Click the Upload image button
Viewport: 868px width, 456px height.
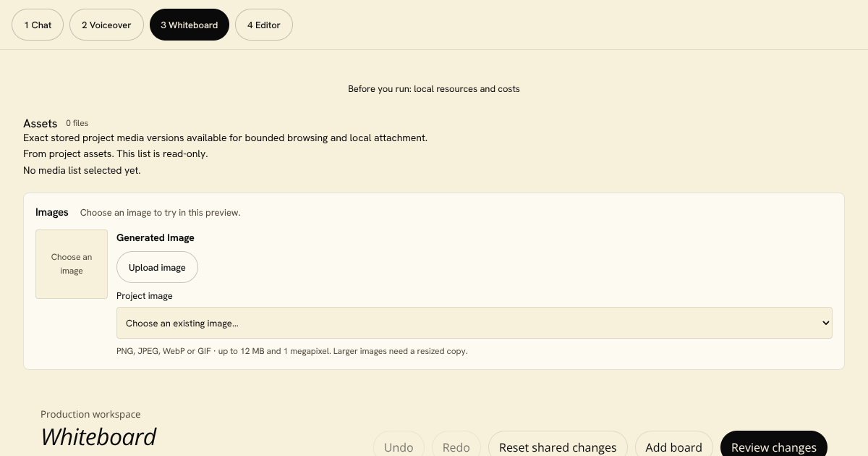pyautogui.click(x=157, y=267)
